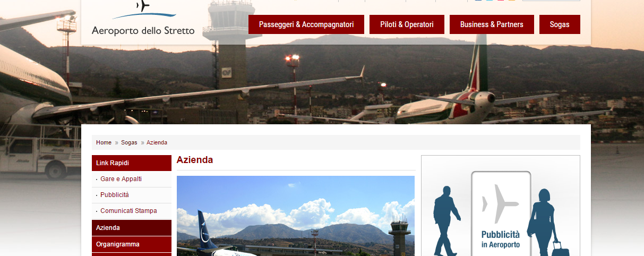The height and width of the screenshot is (256, 644).
Task: Select the Azienda sidebar item
Action: tap(132, 228)
